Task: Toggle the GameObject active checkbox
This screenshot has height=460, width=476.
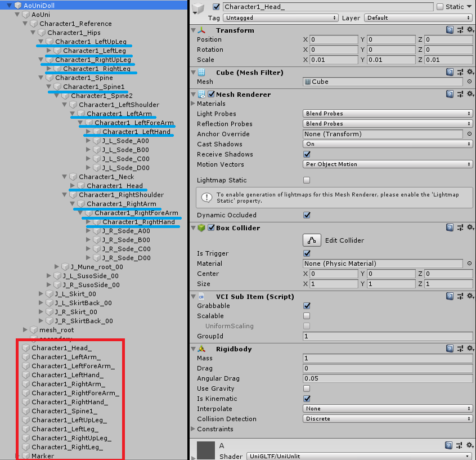Action: tap(216, 7)
